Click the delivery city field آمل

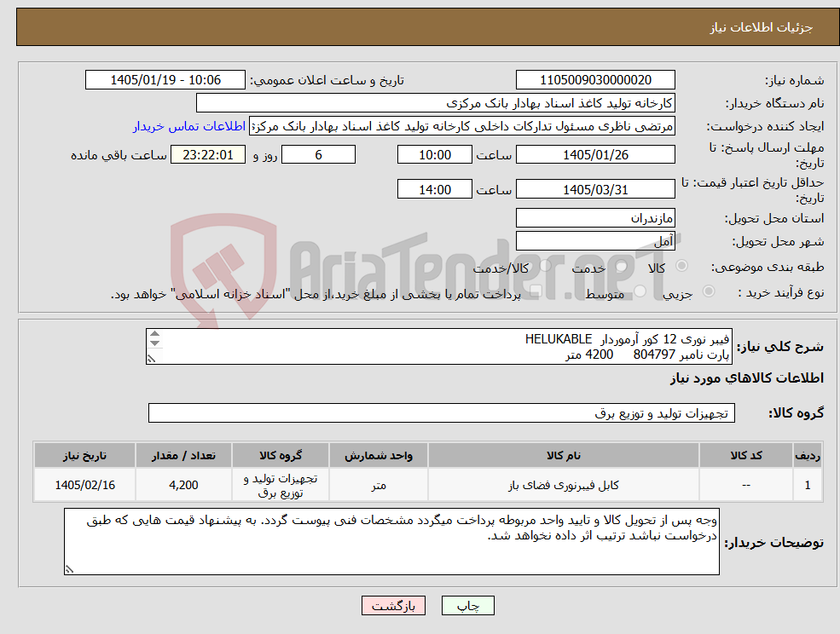[595, 241]
